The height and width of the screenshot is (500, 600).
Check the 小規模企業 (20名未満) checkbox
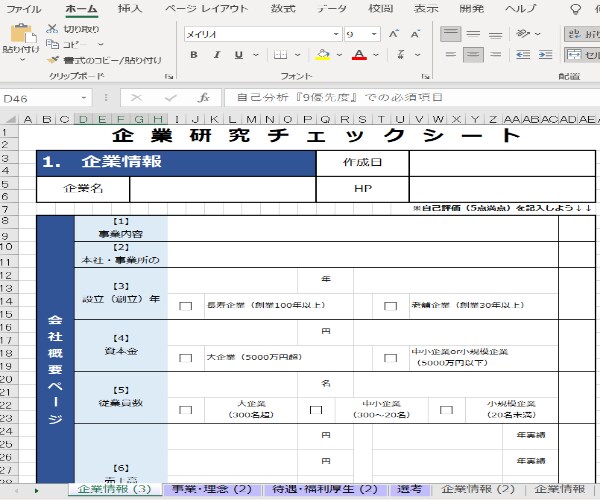coord(446,410)
